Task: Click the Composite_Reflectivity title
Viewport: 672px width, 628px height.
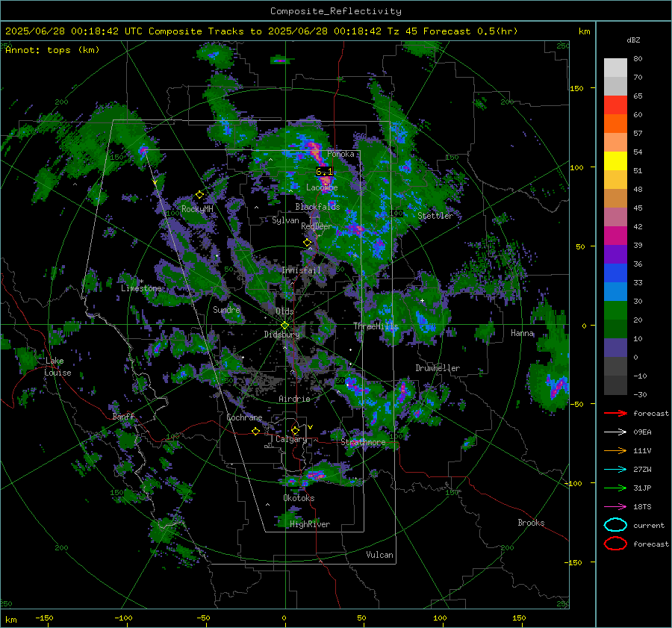Action: [335, 11]
